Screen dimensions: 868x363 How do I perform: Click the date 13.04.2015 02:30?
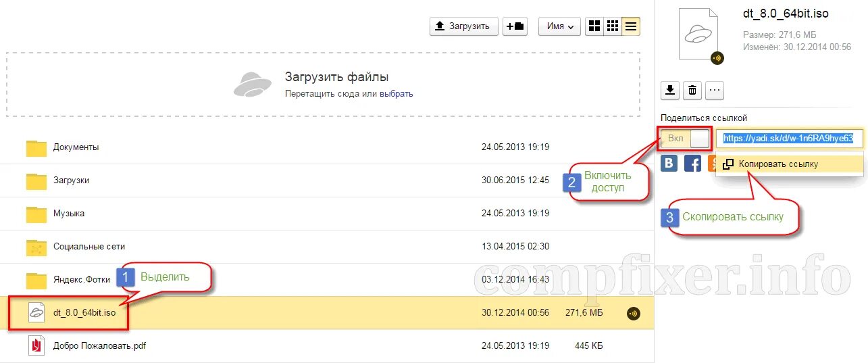coord(515,247)
